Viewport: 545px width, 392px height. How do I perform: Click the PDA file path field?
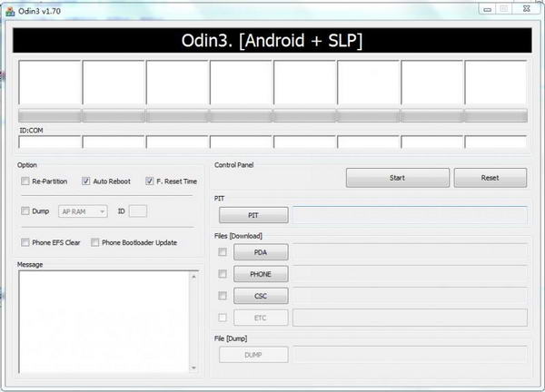tap(410, 252)
